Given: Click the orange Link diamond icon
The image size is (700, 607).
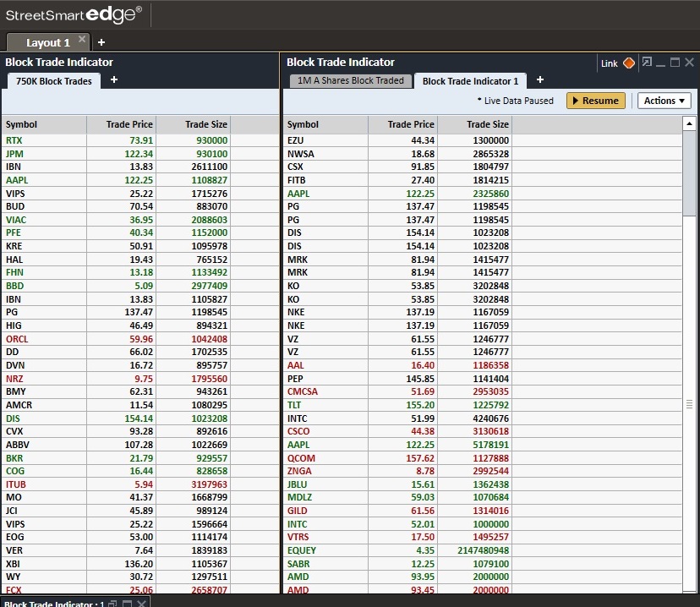Looking at the screenshot, I should (x=629, y=63).
